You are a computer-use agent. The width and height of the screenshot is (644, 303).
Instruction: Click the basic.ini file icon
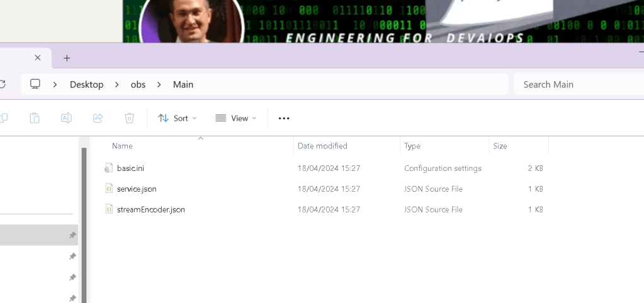(x=108, y=168)
